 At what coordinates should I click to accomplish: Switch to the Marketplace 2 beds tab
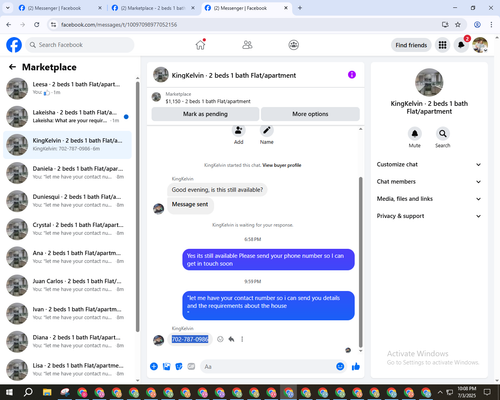coord(153,8)
